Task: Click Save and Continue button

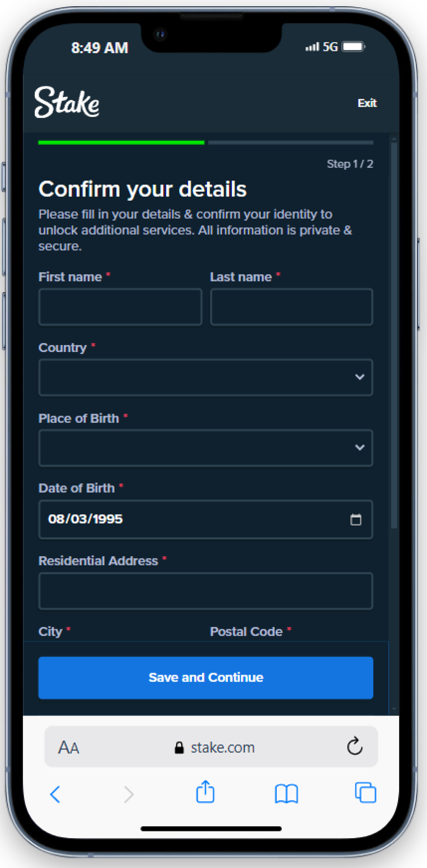Action: tap(206, 677)
